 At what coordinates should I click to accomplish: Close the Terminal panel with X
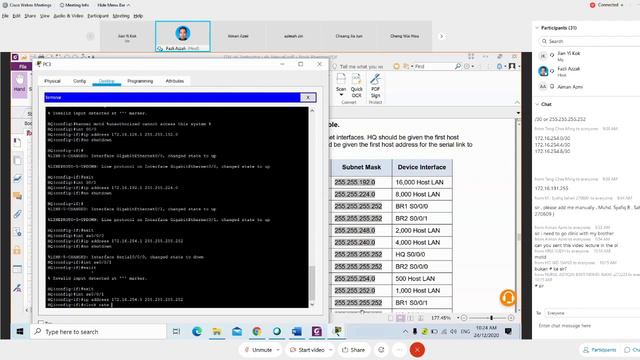(x=308, y=97)
